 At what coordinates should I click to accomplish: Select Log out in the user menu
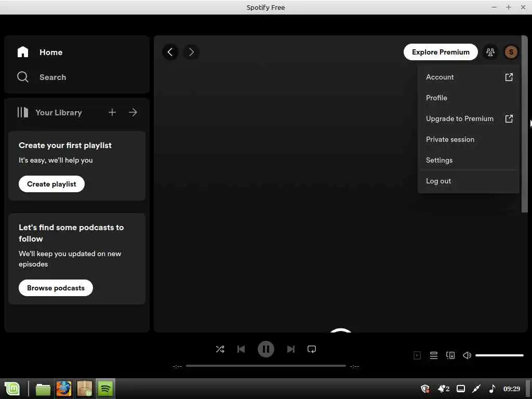point(469,181)
